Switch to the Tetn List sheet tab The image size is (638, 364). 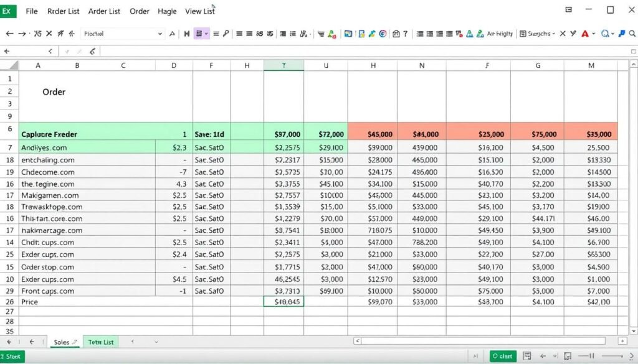point(100,342)
